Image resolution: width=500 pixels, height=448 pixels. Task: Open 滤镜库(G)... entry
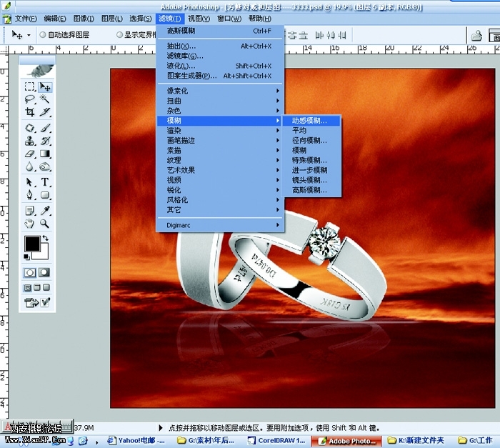click(x=220, y=56)
